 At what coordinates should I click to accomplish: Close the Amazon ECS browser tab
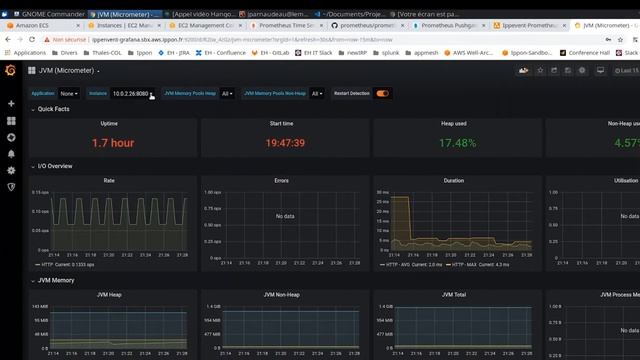[78, 25]
